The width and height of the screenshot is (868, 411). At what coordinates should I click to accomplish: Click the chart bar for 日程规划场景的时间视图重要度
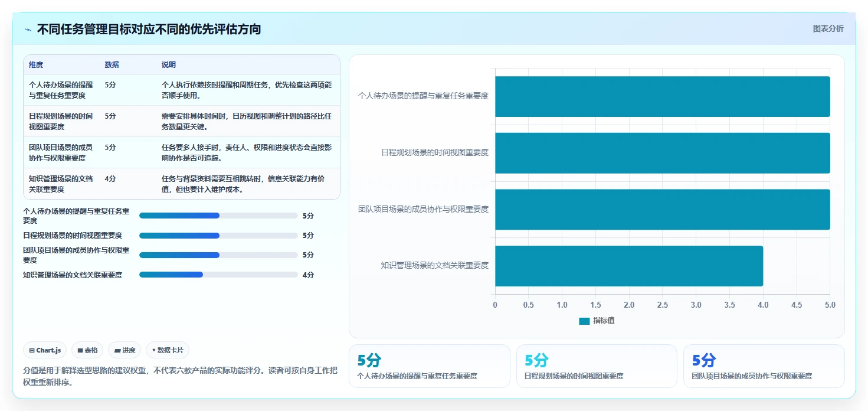pos(663,153)
